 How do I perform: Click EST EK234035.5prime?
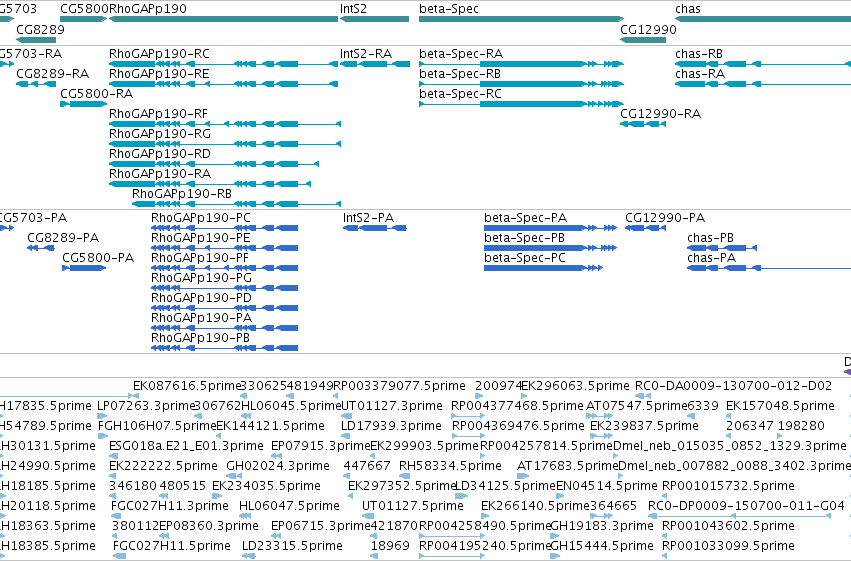point(266,487)
